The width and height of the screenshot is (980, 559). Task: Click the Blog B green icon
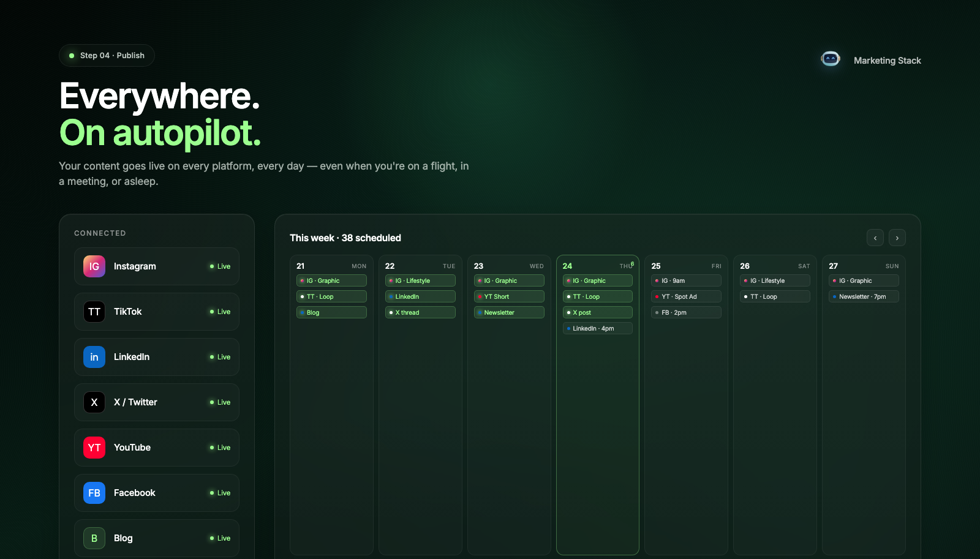click(94, 538)
